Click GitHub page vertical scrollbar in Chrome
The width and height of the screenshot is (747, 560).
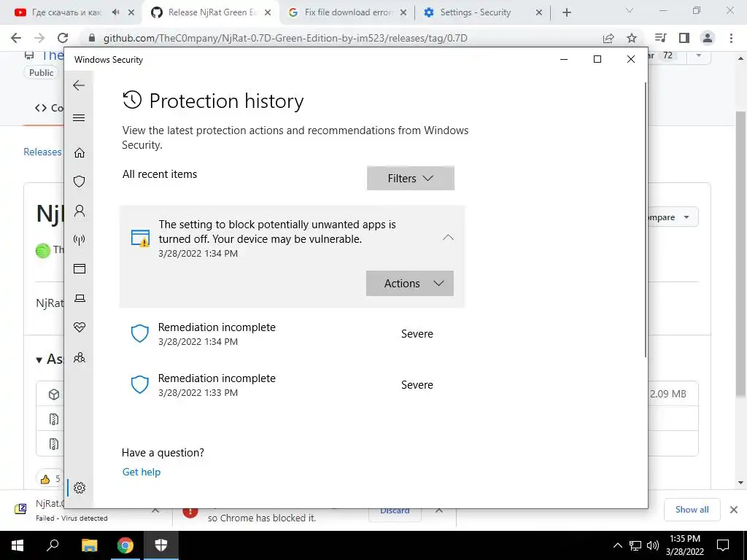coord(740,252)
